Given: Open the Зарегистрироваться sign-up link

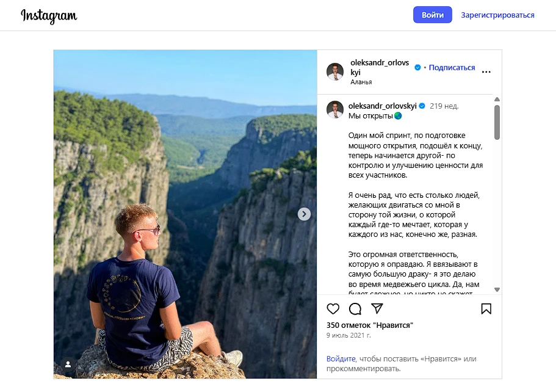Looking at the screenshot, I should point(497,15).
